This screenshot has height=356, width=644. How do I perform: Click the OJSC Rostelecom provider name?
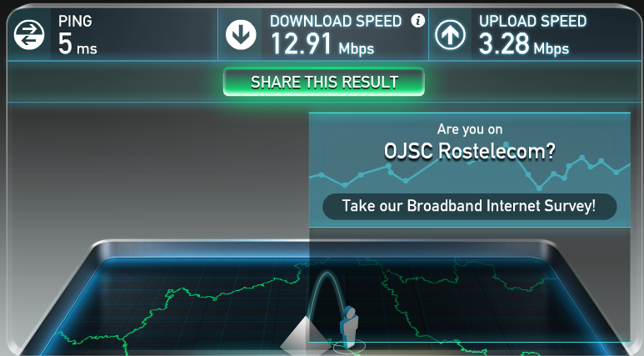pos(469,151)
